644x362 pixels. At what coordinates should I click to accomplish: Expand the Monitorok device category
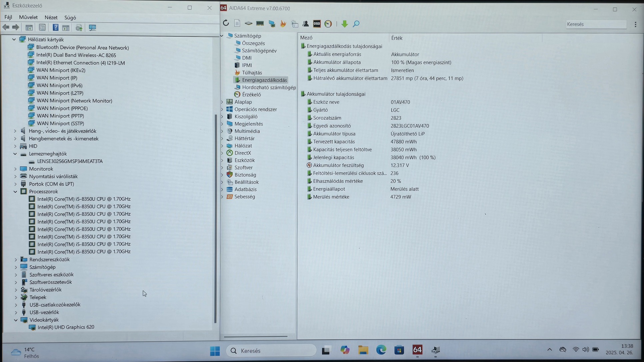(x=15, y=169)
